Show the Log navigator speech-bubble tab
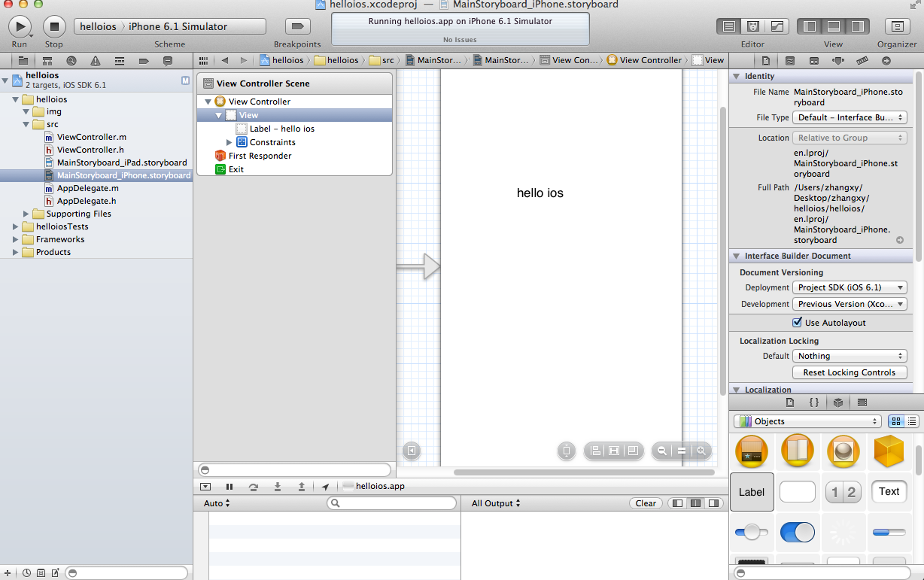Image resolution: width=924 pixels, height=580 pixels. (x=168, y=60)
